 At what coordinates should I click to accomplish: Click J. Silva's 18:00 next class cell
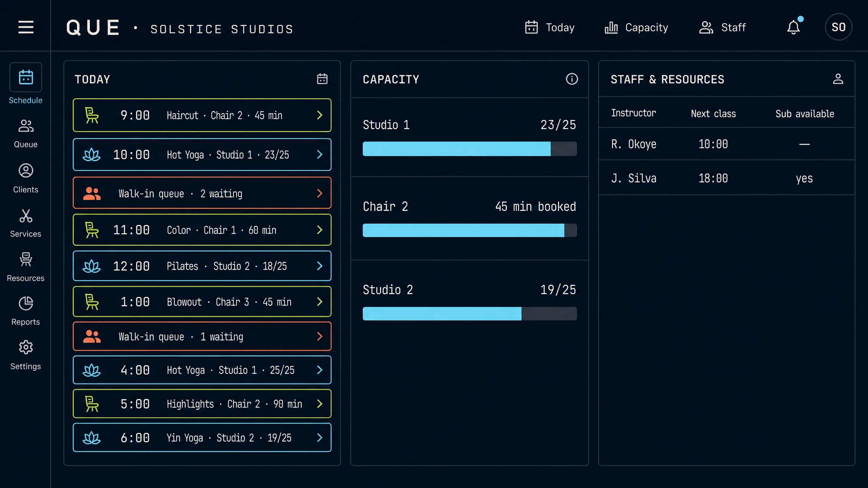click(x=713, y=179)
